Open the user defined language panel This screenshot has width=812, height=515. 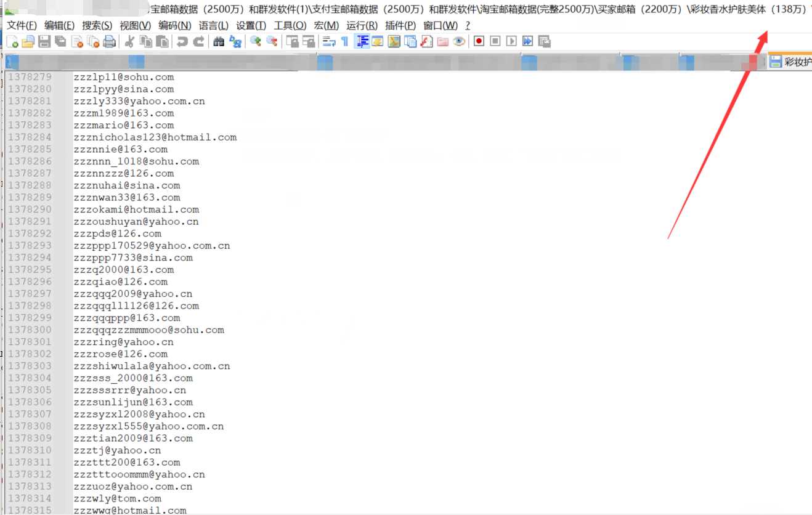pos(378,41)
